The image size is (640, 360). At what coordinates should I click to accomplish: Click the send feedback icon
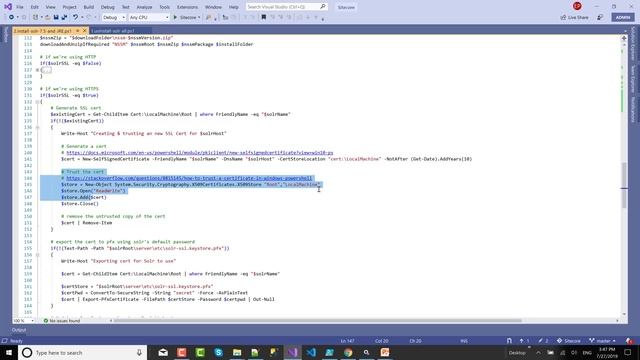click(x=600, y=18)
